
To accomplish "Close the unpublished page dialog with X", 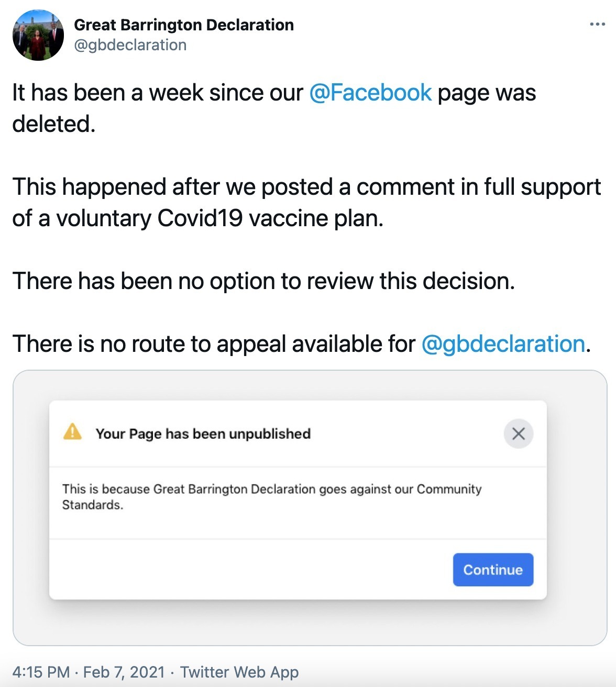I will (518, 434).
